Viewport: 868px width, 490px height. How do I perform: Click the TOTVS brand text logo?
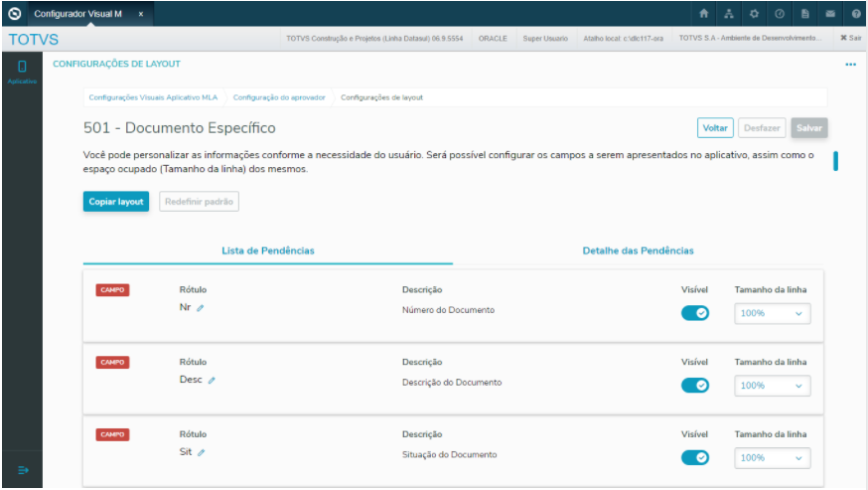(x=33, y=40)
